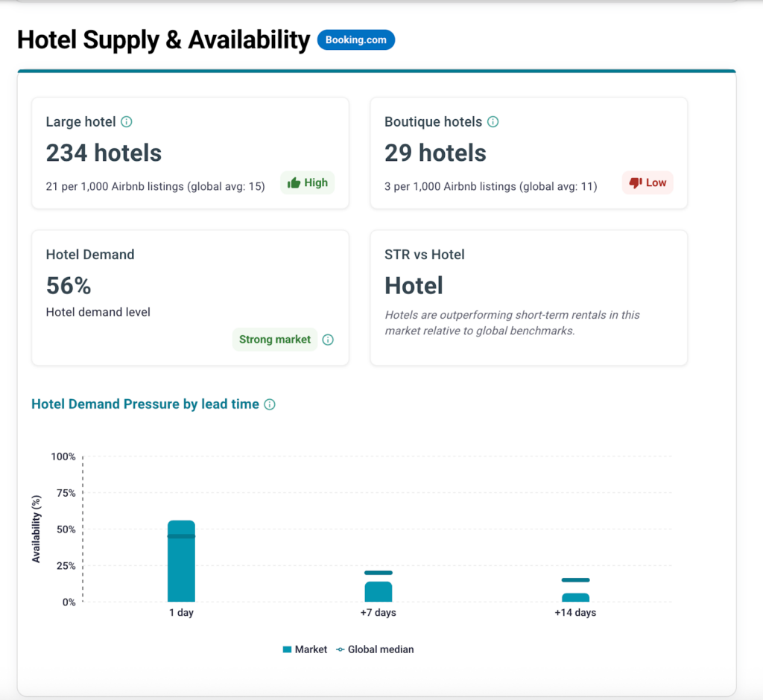Click the STR vs Hotel card title
The height and width of the screenshot is (700, 763).
[424, 255]
